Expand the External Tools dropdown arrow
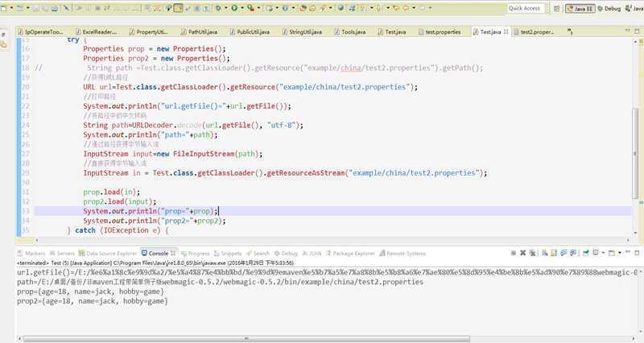This screenshot has height=343, width=644. tap(258, 8)
